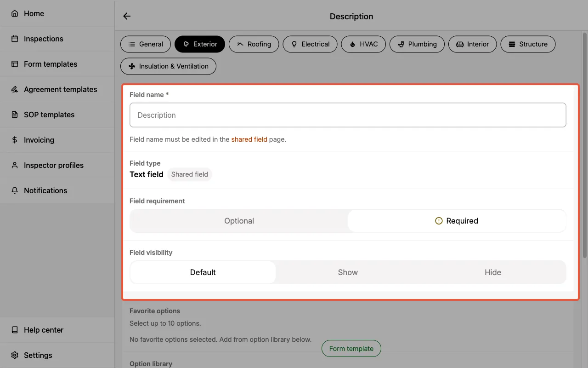Screen dimensions: 588x368
Task: Click the shared field link
Action: 249,139
